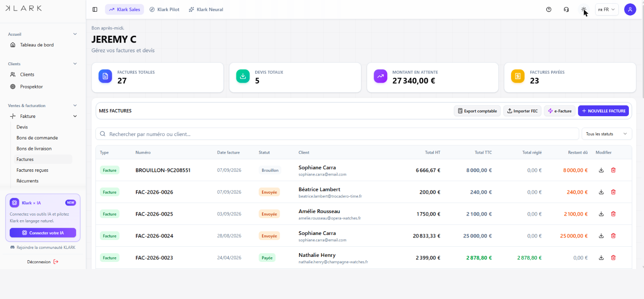Click the Factures totales document icon

click(105, 76)
